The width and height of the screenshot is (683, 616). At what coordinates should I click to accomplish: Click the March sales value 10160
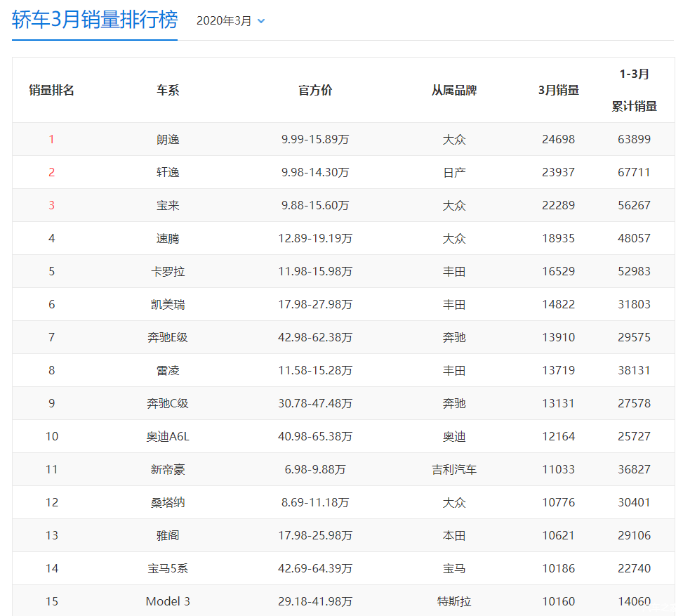click(559, 602)
